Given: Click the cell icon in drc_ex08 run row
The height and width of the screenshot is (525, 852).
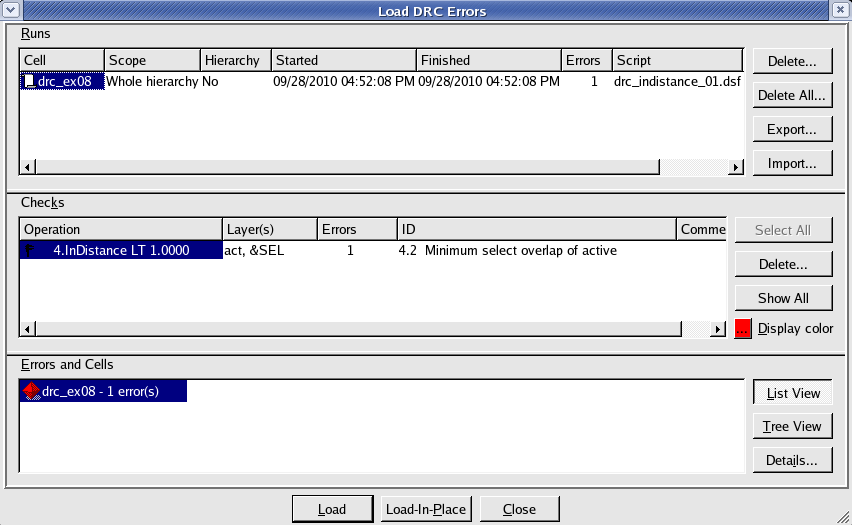Looking at the screenshot, I should (30, 82).
